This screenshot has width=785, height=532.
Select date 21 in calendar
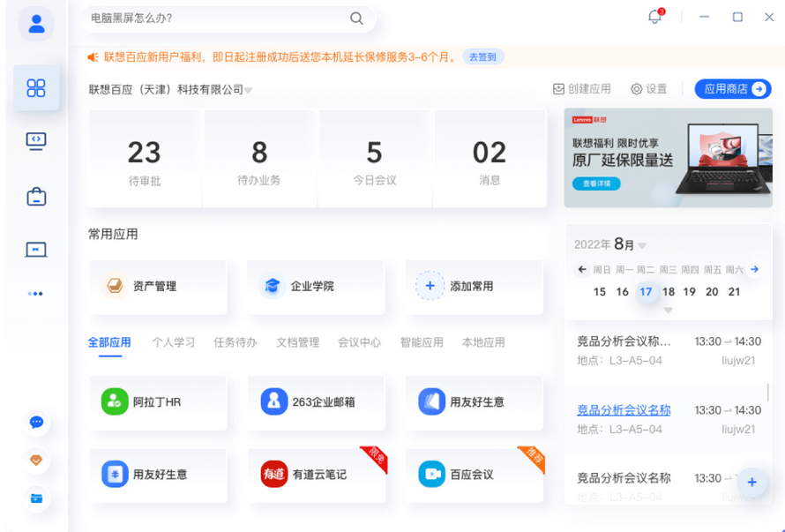click(734, 292)
